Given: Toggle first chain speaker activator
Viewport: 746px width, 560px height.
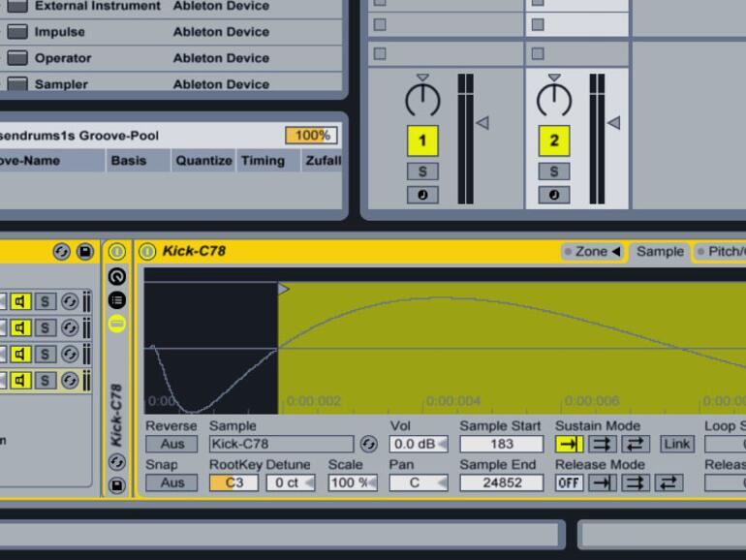Looking at the screenshot, I should [x=20, y=301].
